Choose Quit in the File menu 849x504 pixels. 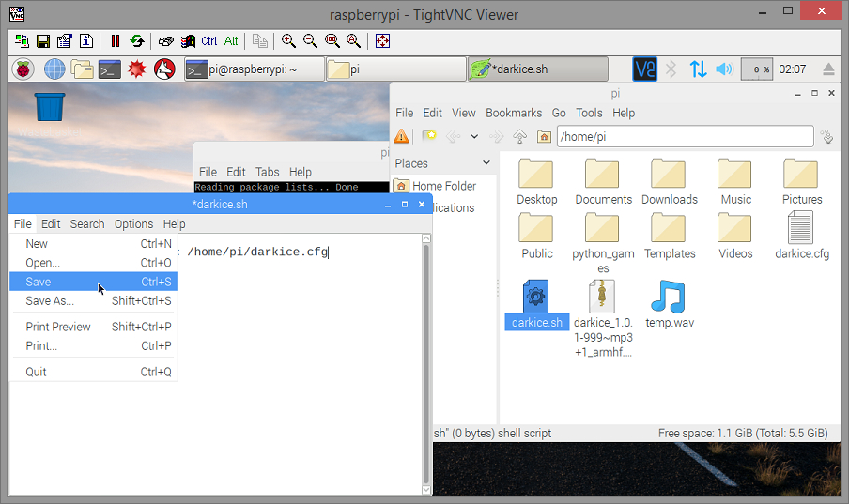pyautogui.click(x=93, y=372)
